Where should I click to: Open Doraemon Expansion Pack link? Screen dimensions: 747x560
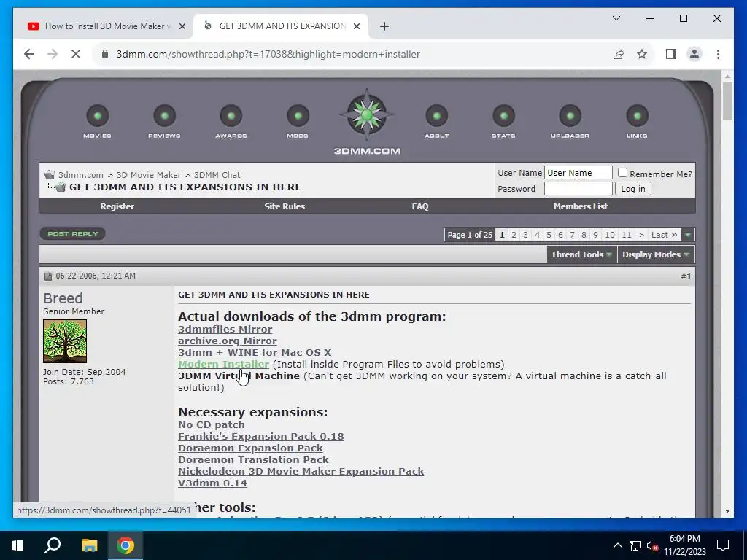click(x=251, y=448)
